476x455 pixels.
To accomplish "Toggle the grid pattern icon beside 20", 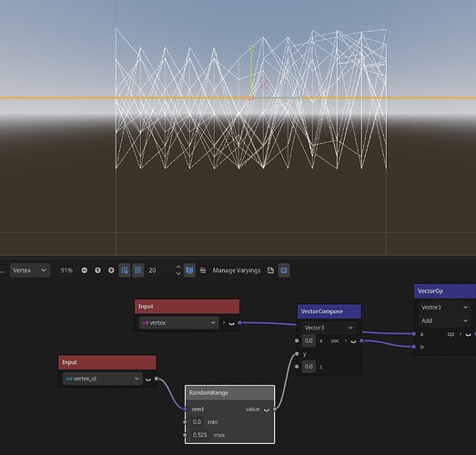I will point(138,270).
